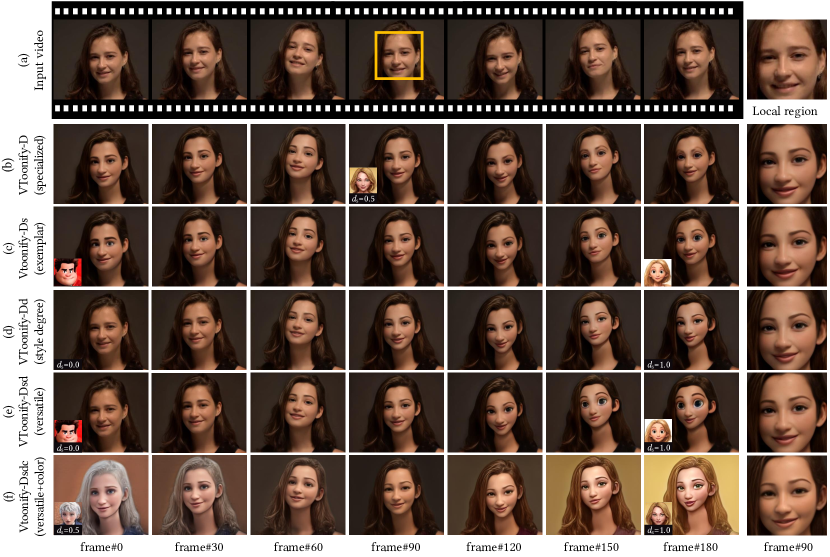Click the 'frame#30' column label
The height and width of the screenshot is (557, 830).
(x=199, y=547)
